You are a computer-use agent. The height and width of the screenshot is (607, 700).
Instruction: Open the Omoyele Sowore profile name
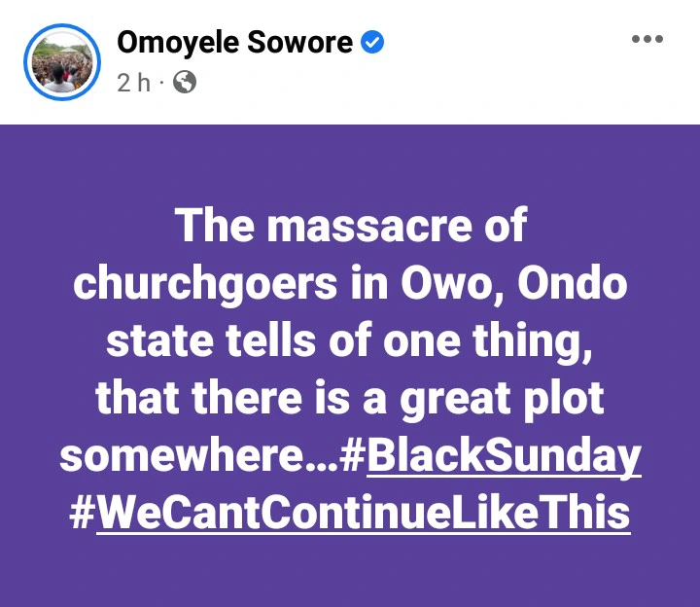[235, 42]
